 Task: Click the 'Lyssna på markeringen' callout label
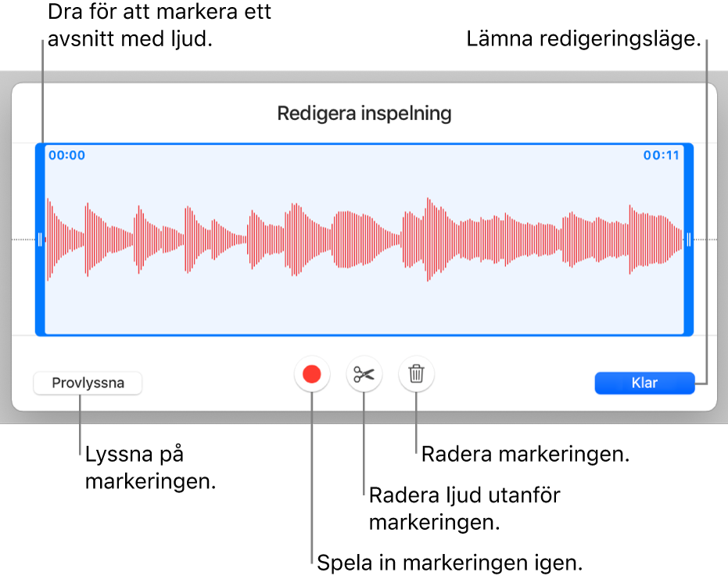click(x=149, y=467)
